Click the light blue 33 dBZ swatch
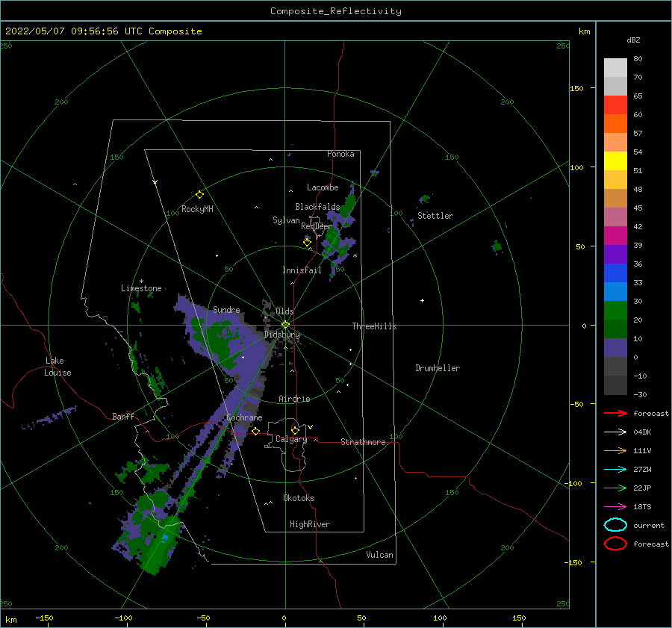 [615, 291]
